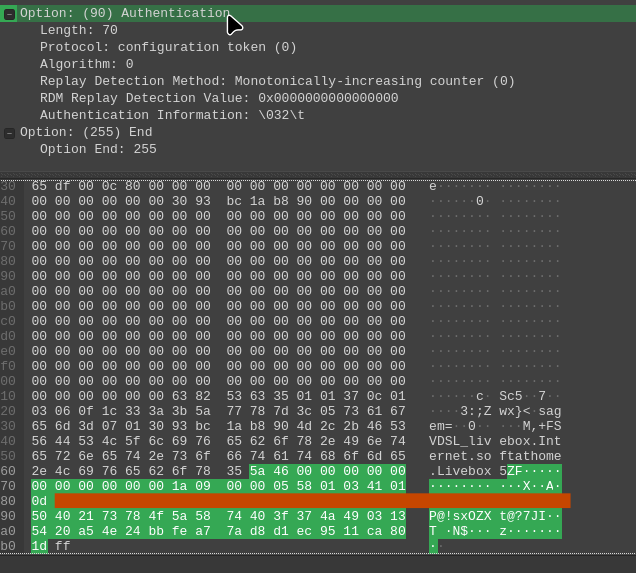Click ASCII text P@!sxOZX in byte pane
This screenshot has height=573, width=636.
(461, 516)
